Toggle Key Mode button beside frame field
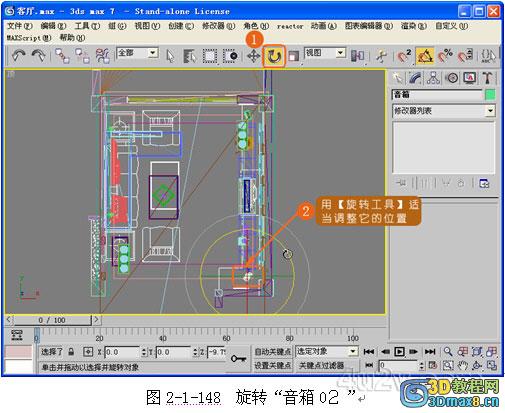This screenshot has width=505, height=413. click(369, 365)
